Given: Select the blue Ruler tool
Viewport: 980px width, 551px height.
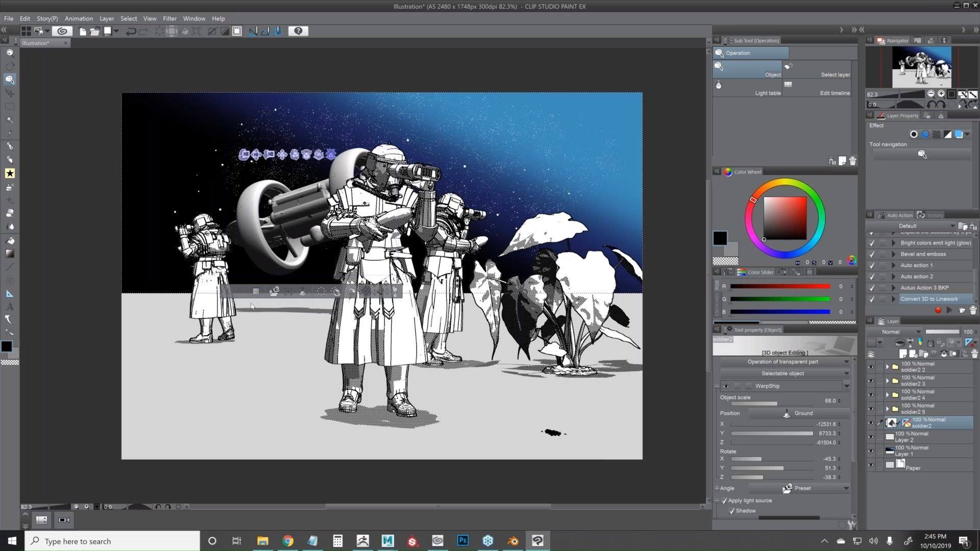Looking at the screenshot, I should tap(10, 293).
